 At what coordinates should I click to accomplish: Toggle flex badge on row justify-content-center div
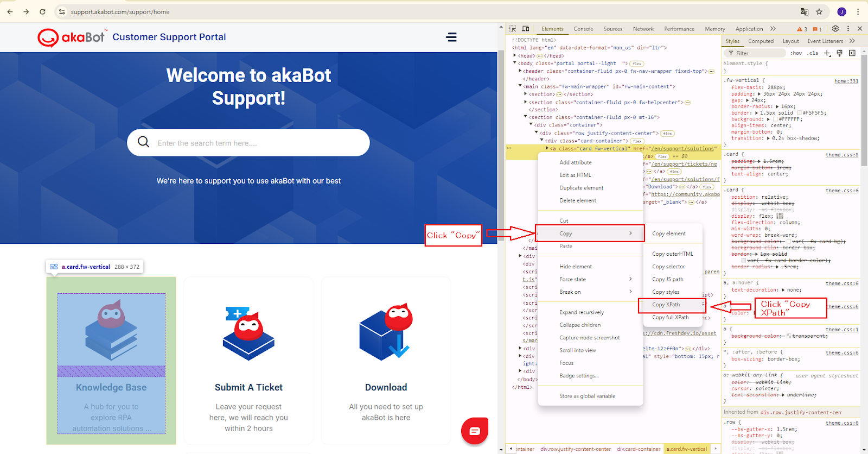667,133
